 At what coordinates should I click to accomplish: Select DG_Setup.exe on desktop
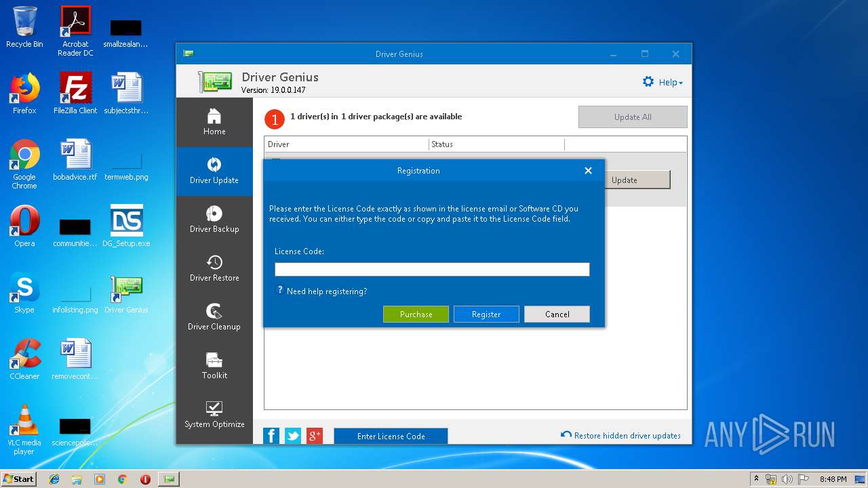pos(126,226)
